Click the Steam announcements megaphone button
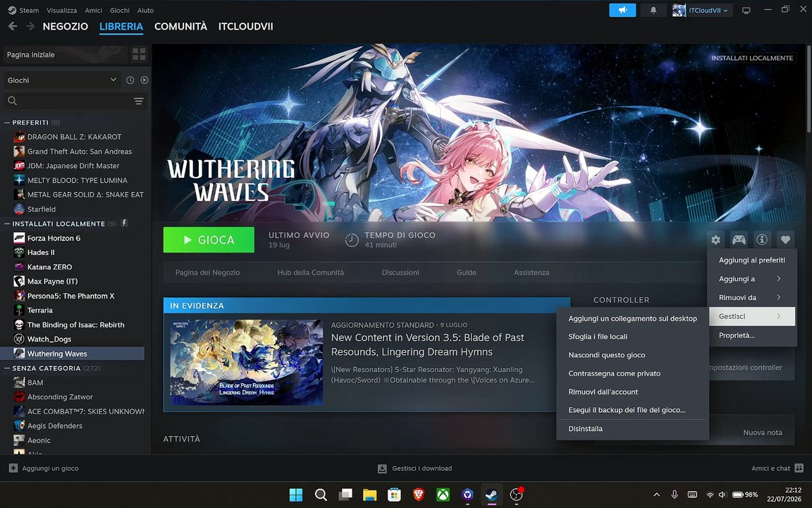Viewport: 812px width, 508px height. point(622,10)
